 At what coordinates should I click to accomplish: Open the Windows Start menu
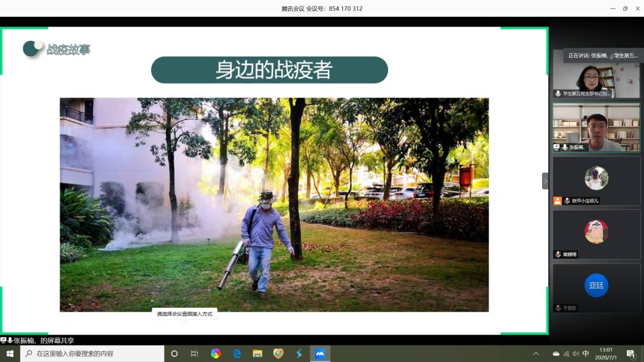(10, 354)
